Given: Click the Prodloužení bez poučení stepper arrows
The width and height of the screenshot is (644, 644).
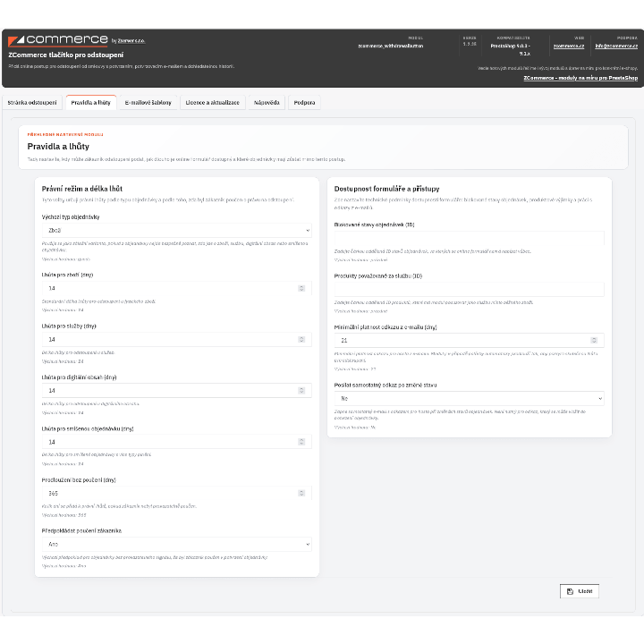Looking at the screenshot, I should [301, 493].
